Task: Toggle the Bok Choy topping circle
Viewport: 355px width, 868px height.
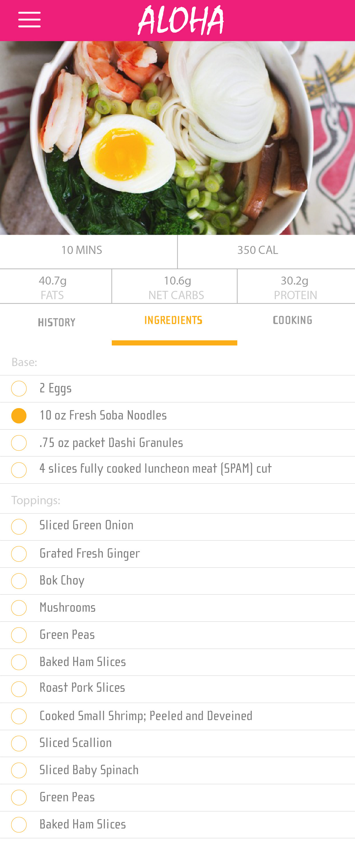Action: coord(19,581)
